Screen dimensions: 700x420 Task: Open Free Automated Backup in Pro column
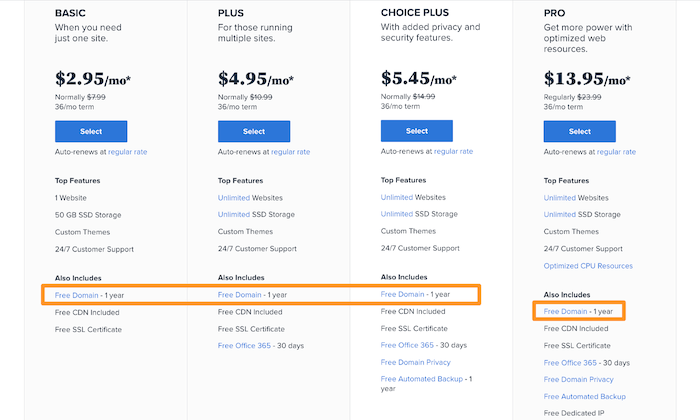tap(585, 397)
